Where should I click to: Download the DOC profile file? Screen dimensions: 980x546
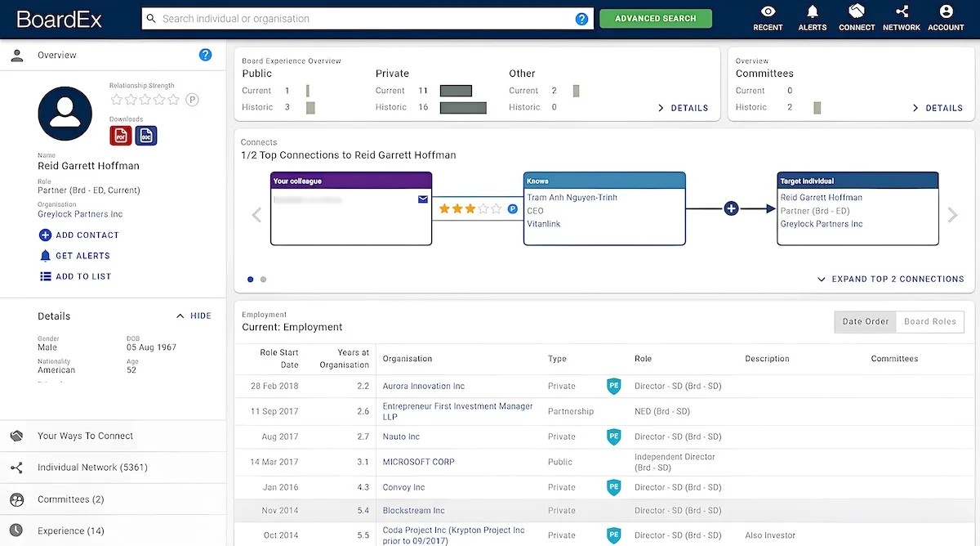(x=146, y=136)
